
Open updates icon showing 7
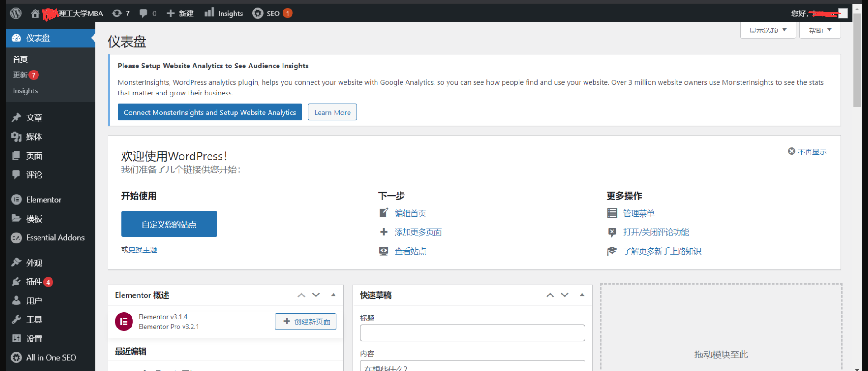(x=117, y=13)
